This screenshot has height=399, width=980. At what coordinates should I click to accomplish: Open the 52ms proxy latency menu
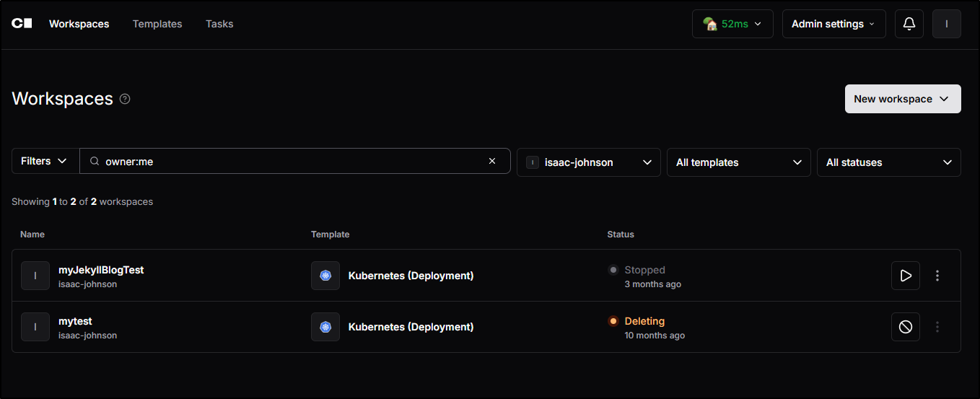(732, 24)
